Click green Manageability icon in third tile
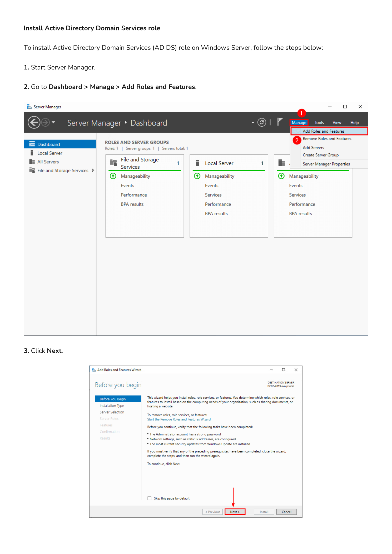392x554 pixels. coord(281,176)
